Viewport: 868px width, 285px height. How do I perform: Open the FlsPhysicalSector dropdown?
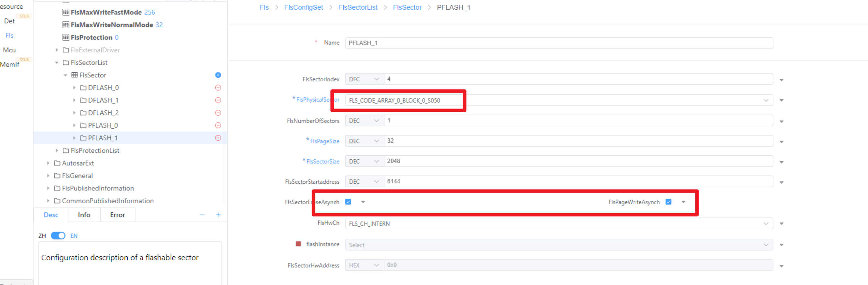click(765, 100)
